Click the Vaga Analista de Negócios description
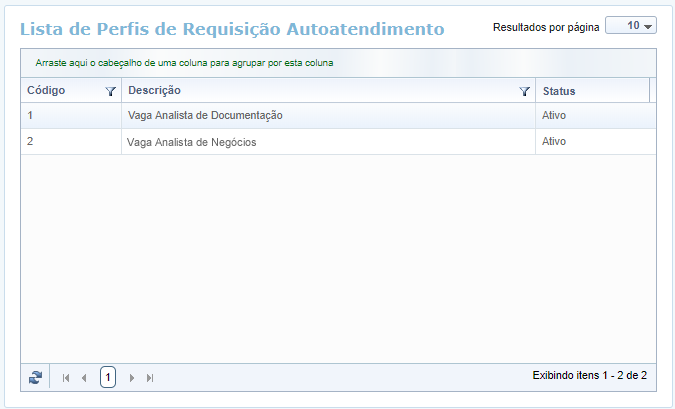Screen dimensions: 675x409 (192, 142)
